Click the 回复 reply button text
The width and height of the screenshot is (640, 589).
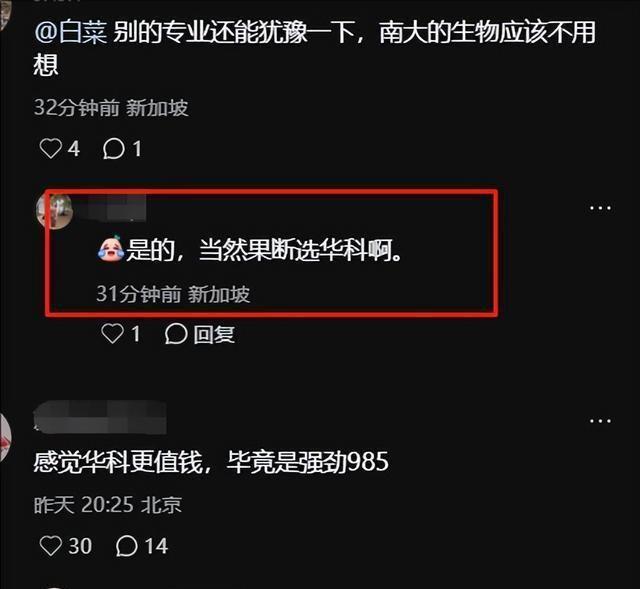click(x=214, y=334)
